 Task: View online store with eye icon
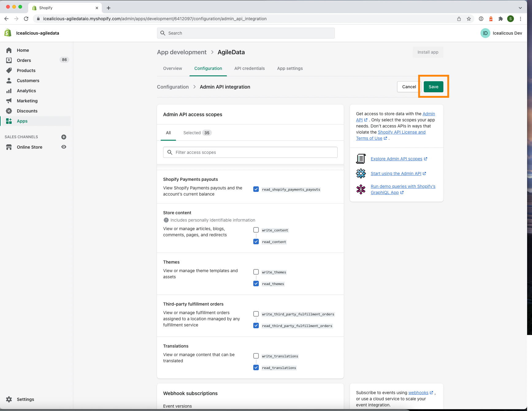(x=64, y=147)
